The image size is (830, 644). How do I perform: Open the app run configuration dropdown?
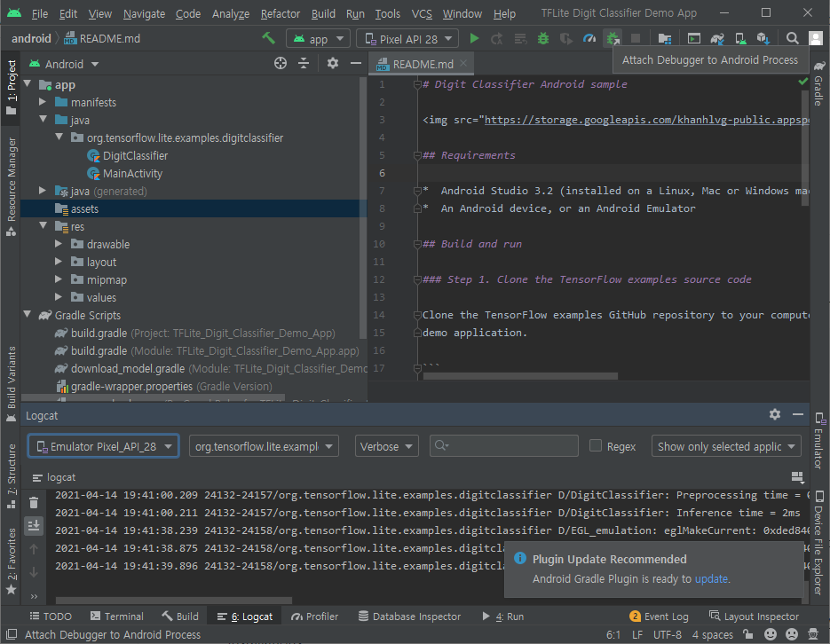click(318, 39)
